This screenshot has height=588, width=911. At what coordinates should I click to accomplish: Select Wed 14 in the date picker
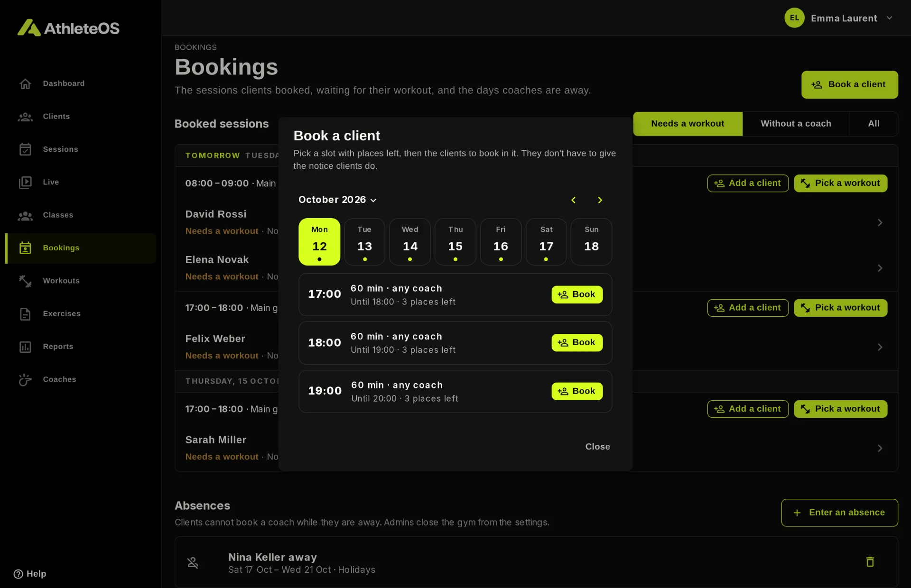point(410,242)
